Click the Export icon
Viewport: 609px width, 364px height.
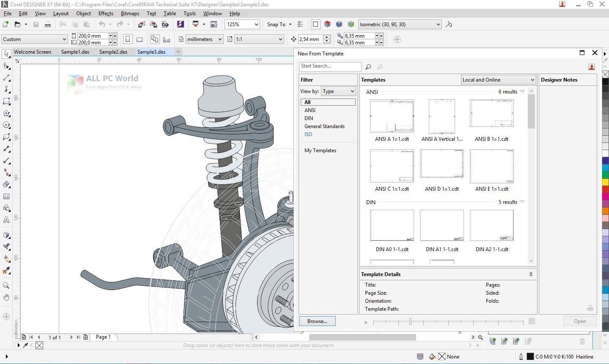154,25
